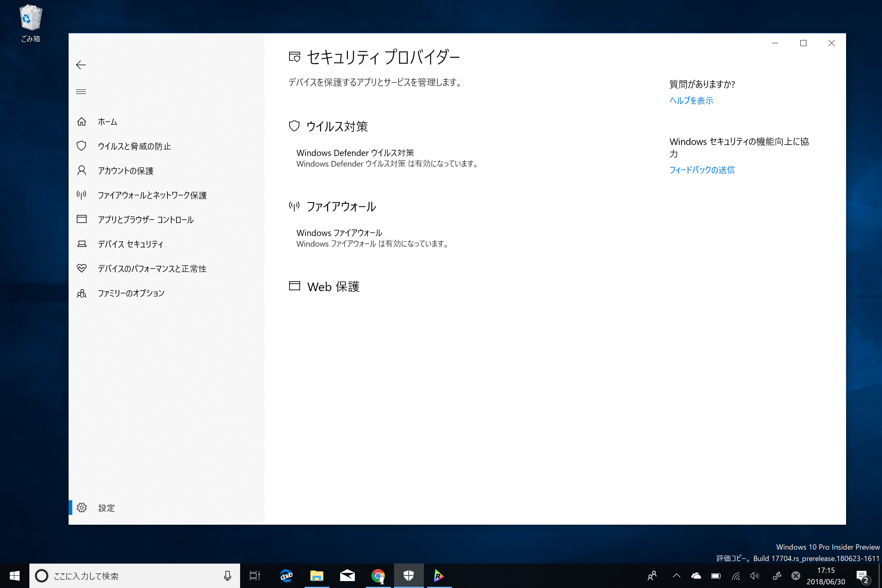
Task: Expand the hamburger navigation menu
Action: 81,91
